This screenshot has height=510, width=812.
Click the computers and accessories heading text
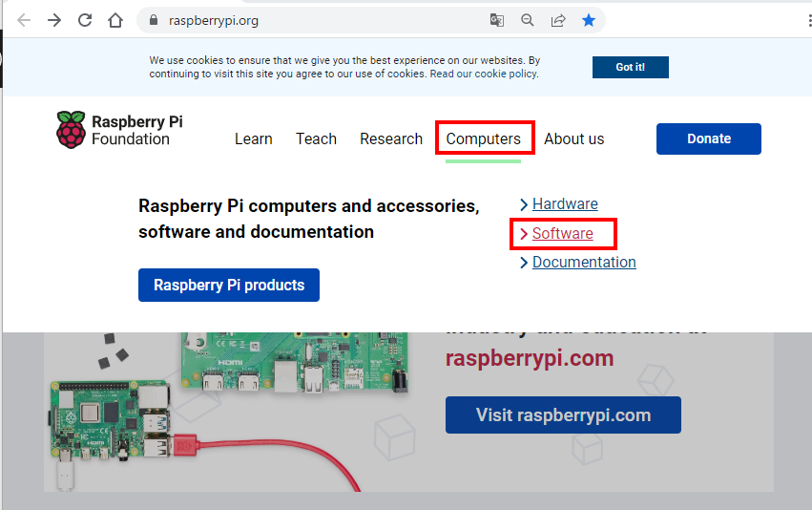click(308, 219)
